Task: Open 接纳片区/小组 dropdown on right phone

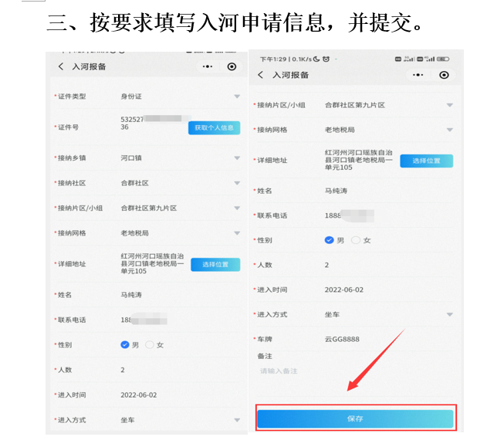Action: [x=450, y=105]
